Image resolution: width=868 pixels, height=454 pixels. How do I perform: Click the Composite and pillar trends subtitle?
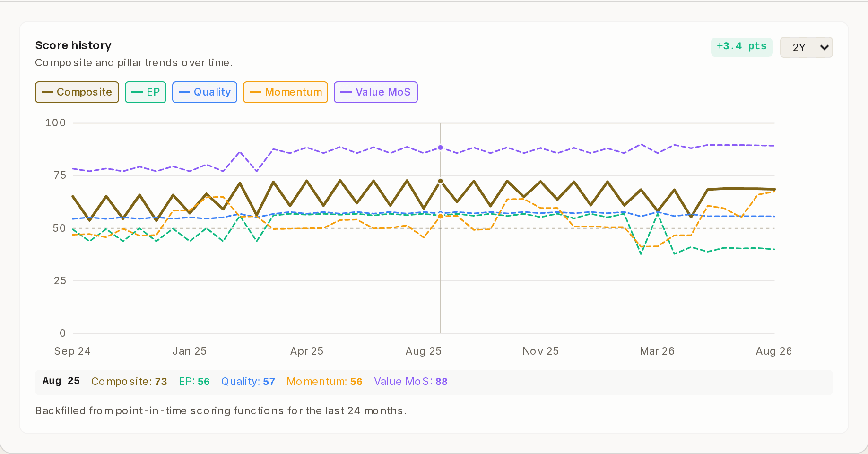click(x=134, y=63)
